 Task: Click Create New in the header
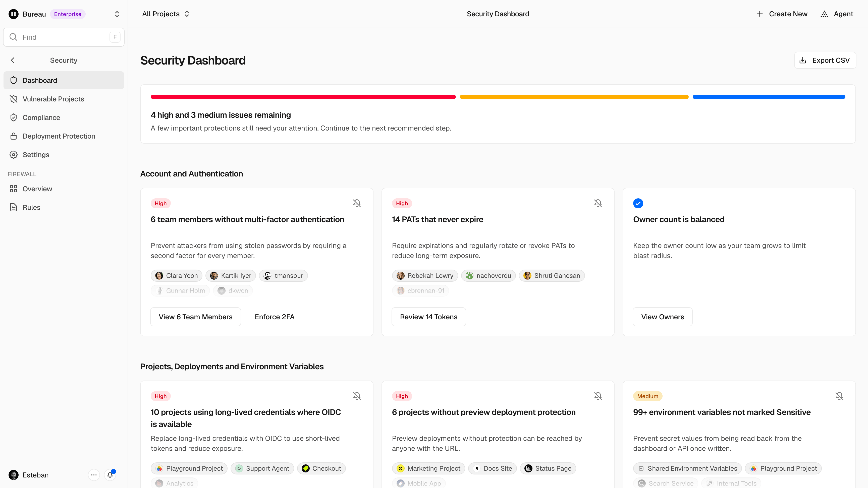(782, 14)
